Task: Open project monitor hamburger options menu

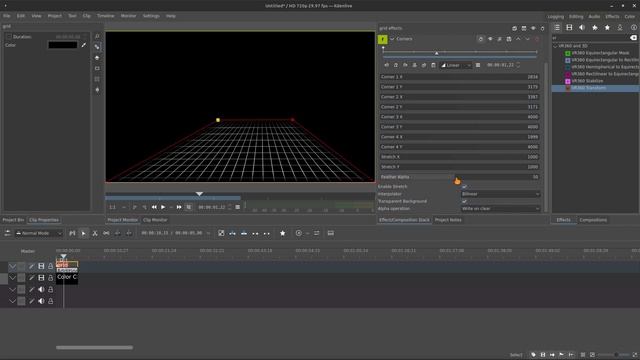Action: point(238,207)
